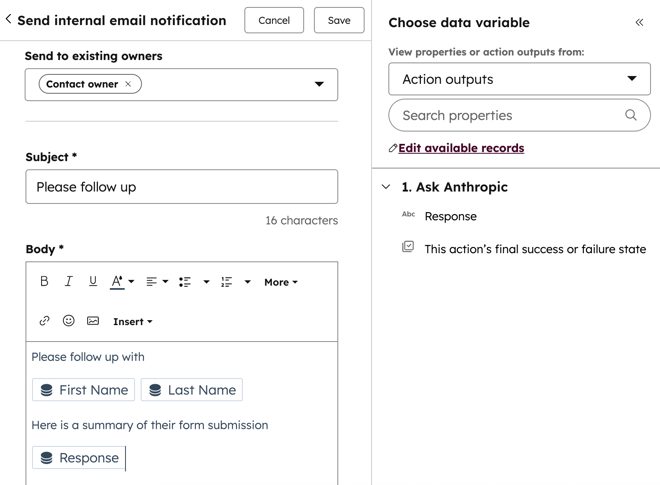This screenshot has height=485, width=660.
Task: Click the Save button
Action: tap(339, 20)
